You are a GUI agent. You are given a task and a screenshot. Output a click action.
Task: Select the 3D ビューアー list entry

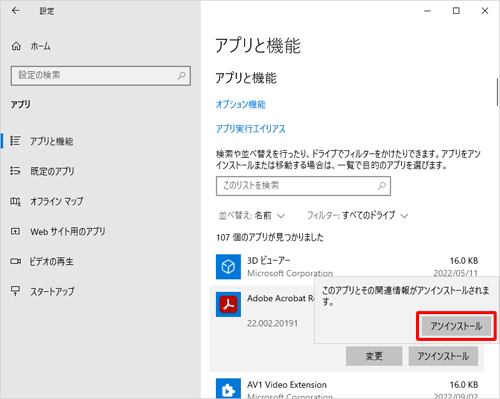(347, 267)
